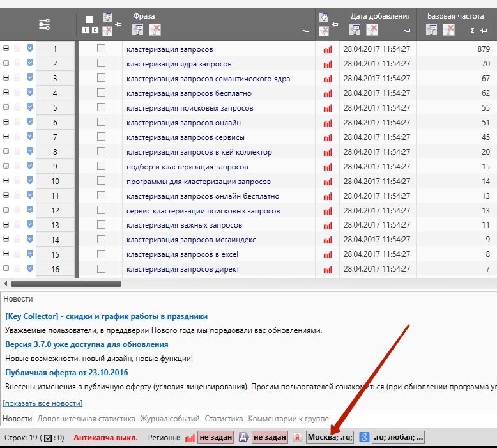
Task: Click показать все новости link
Action: click(x=42, y=403)
